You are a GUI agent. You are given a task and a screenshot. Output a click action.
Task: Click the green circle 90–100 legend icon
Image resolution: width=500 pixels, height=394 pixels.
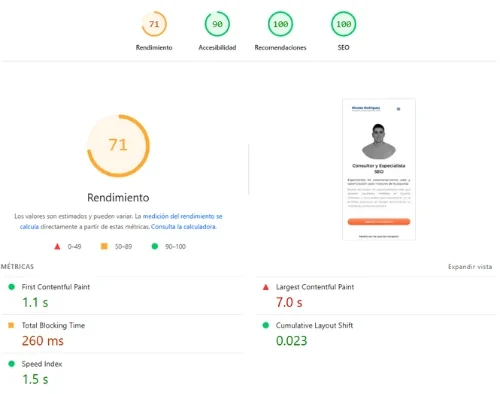click(155, 246)
